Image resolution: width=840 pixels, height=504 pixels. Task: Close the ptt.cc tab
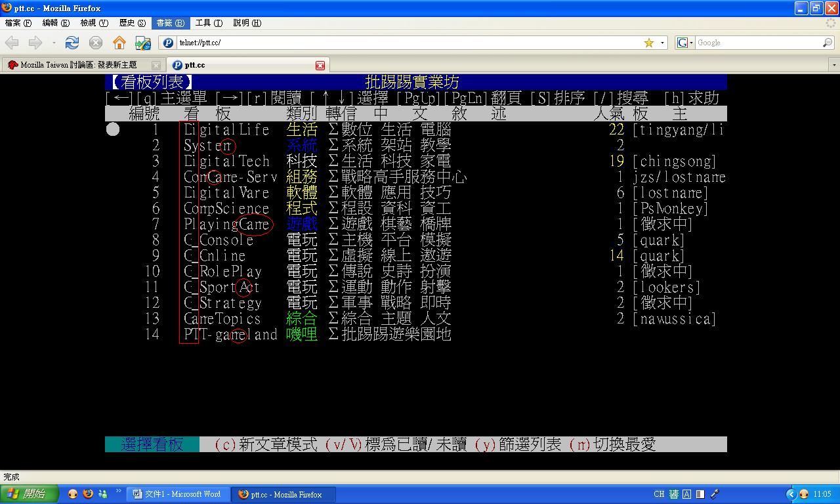(320, 66)
